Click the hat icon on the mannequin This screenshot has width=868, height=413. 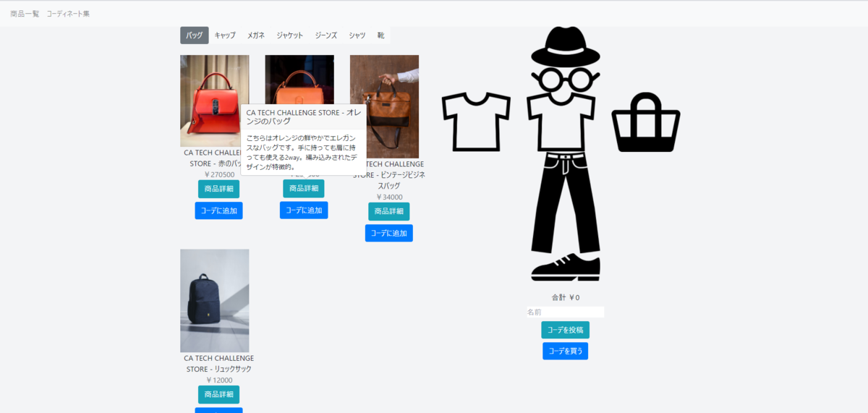(566, 46)
